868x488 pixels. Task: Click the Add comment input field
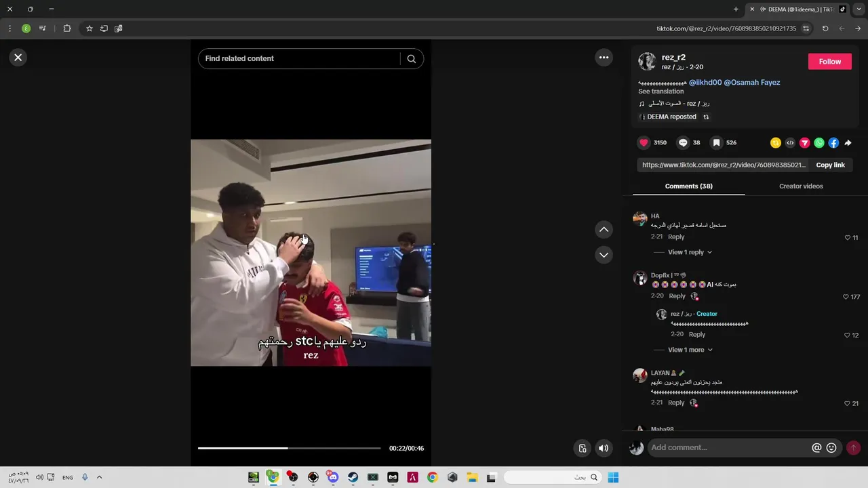[x=729, y=448]
